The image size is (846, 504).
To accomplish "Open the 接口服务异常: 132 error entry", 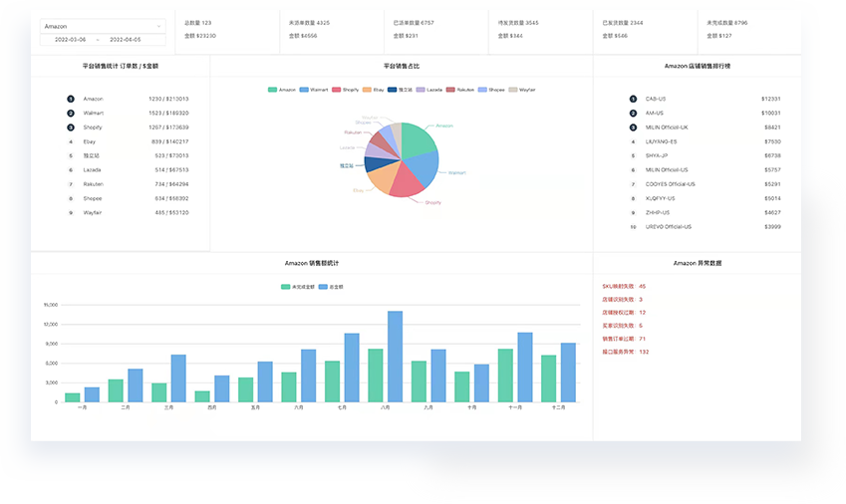I will (x=626, y=352).
